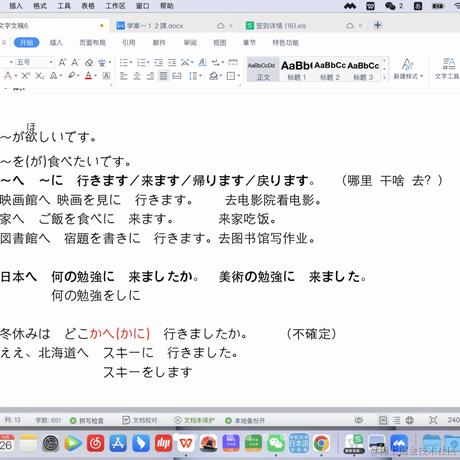Click the character border icon
This screenshot has height=460, width=460.
(x=106, y=76)
